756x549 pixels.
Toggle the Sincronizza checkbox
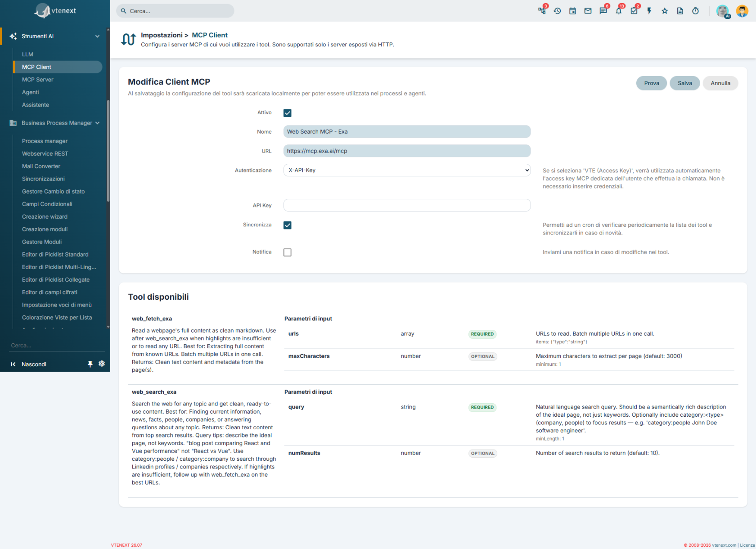[x=288, y=225]
